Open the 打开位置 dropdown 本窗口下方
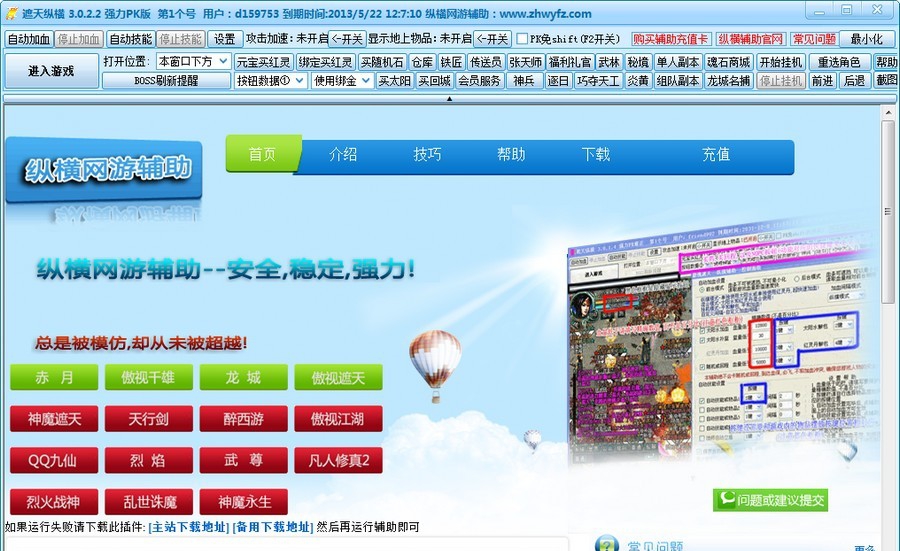Screen dimensions: 900x551 tap(193, 61)
